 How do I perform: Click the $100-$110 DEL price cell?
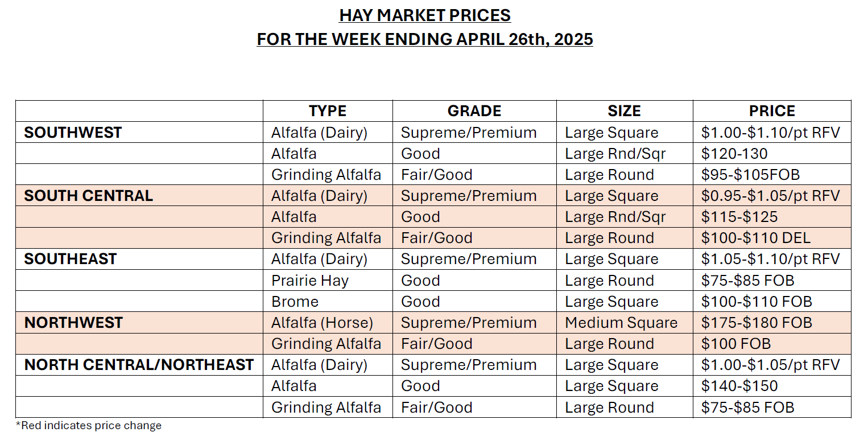coord(756,238)
